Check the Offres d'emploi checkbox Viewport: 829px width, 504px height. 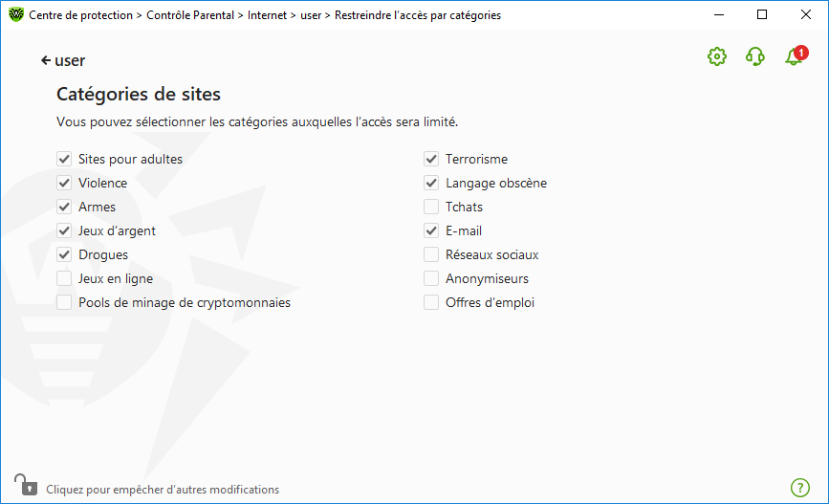coord(431,302)
